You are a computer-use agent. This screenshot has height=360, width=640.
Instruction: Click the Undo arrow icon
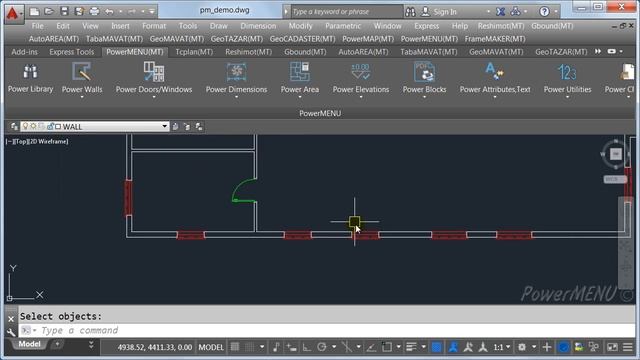click(109, 11)
